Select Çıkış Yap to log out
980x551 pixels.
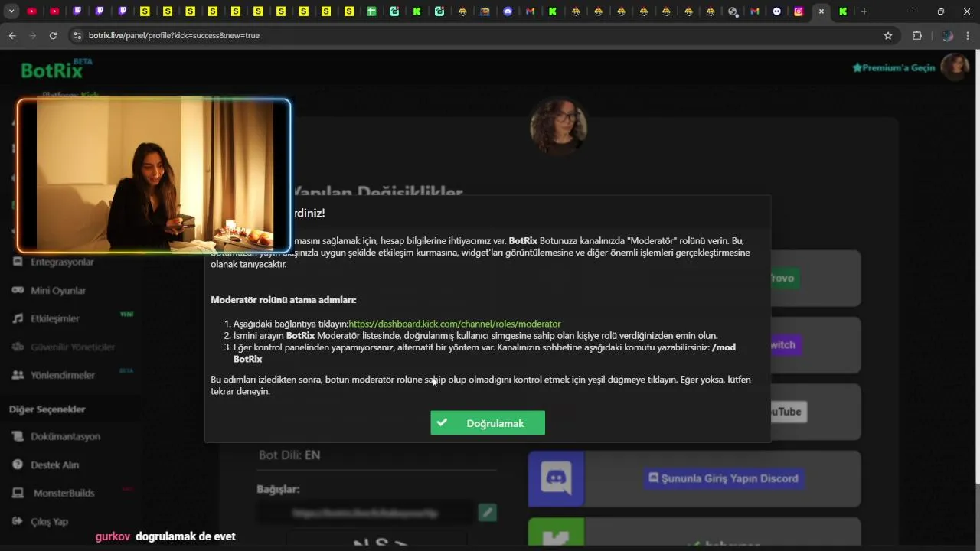point(50,521)
